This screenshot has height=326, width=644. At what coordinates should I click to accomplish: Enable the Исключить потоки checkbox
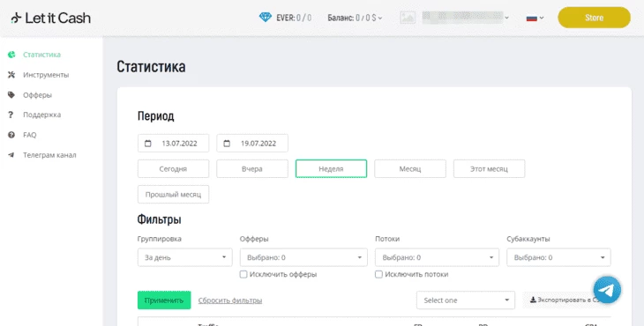[378, 274]
